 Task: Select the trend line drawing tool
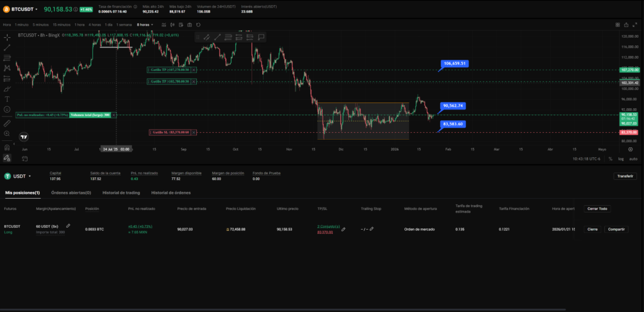click(7, 47)
